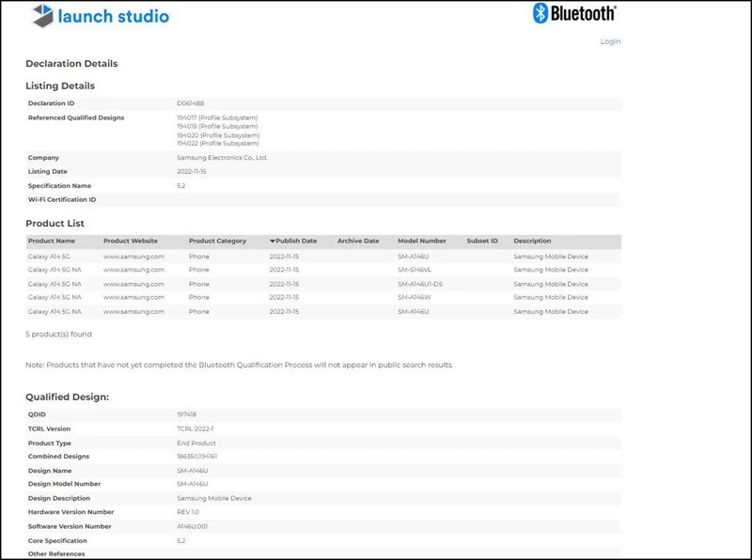Click referenced design 194020 (Profile Subsystem)

click(218, 135)
